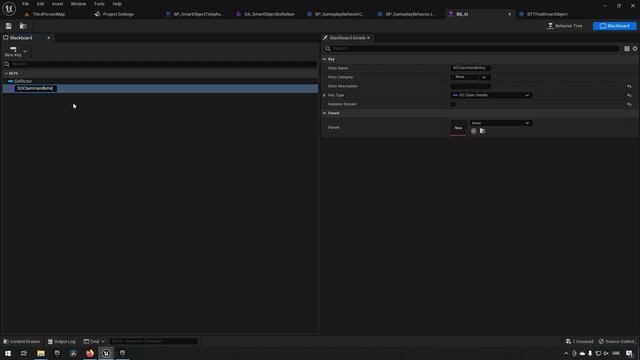
Task: Click the 1 Unsaved status indicator
Action: pos(580,341)
